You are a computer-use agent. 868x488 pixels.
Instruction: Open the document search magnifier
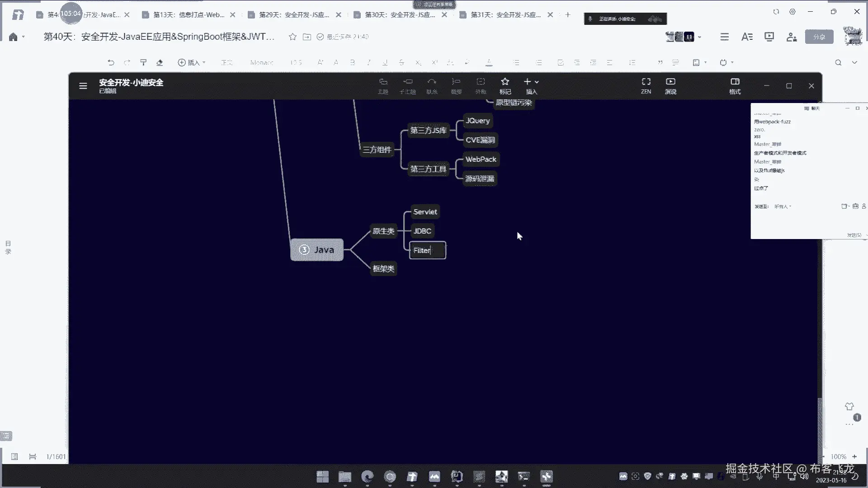tap(838, 62)
